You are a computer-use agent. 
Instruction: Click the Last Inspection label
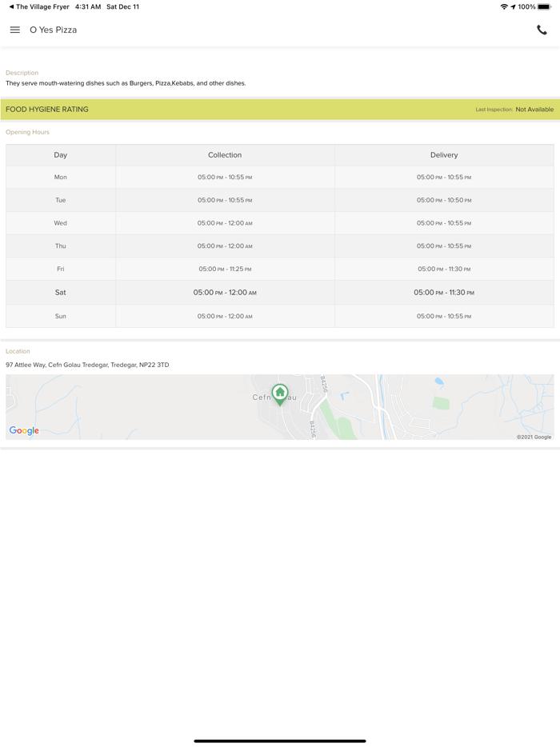494,110
